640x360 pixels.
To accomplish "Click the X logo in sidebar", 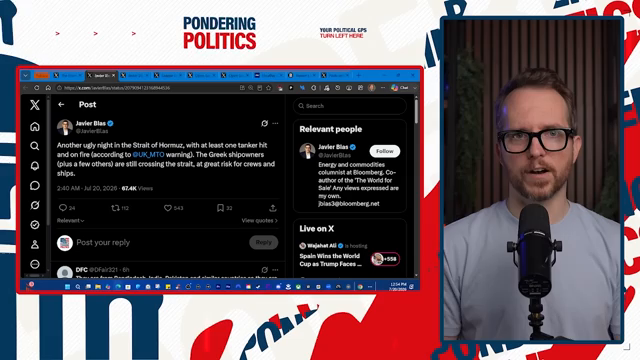I will [35, 105].
